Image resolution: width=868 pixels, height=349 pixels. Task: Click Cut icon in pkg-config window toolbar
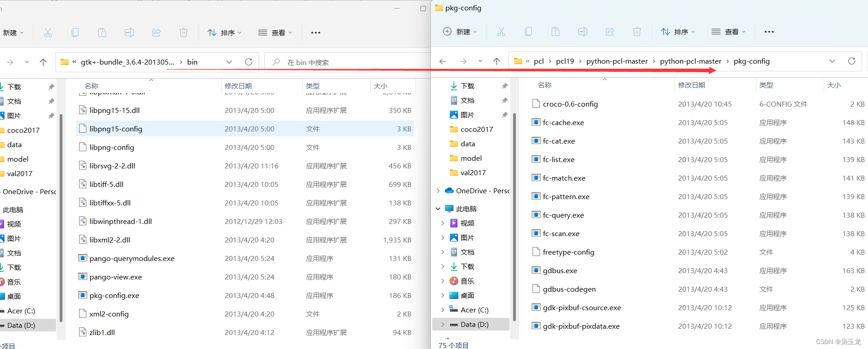[x=501, y=32]
